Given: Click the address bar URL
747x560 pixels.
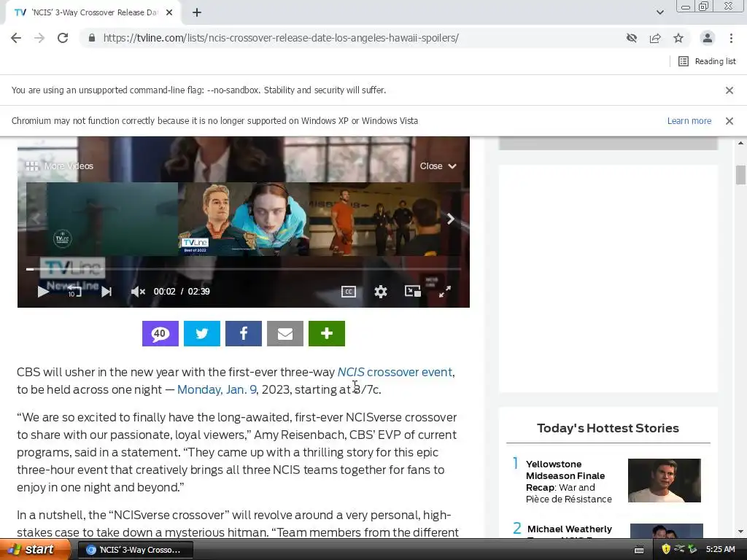Looking at the screenshot, I should [x=281, y=38].
